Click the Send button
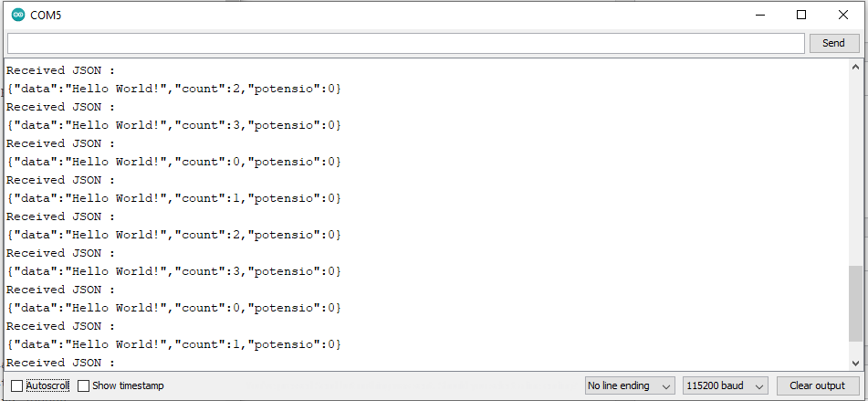The image size is (868, 401). (833, 43)
